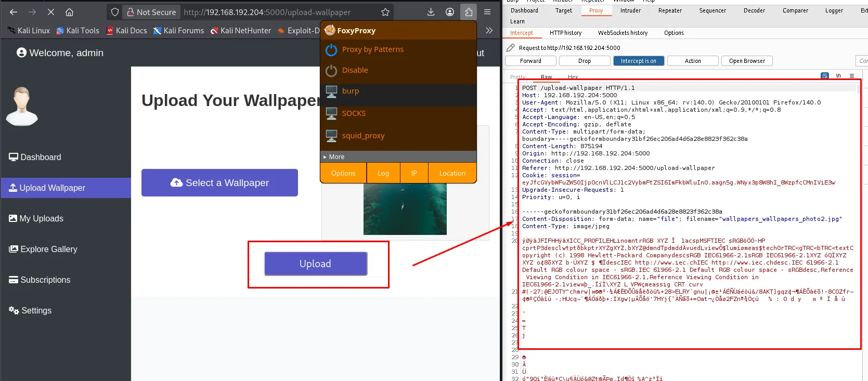868x381 pixels.
Task: Forward the intercepted request in Burp
Action: click(x=530, y=61)
